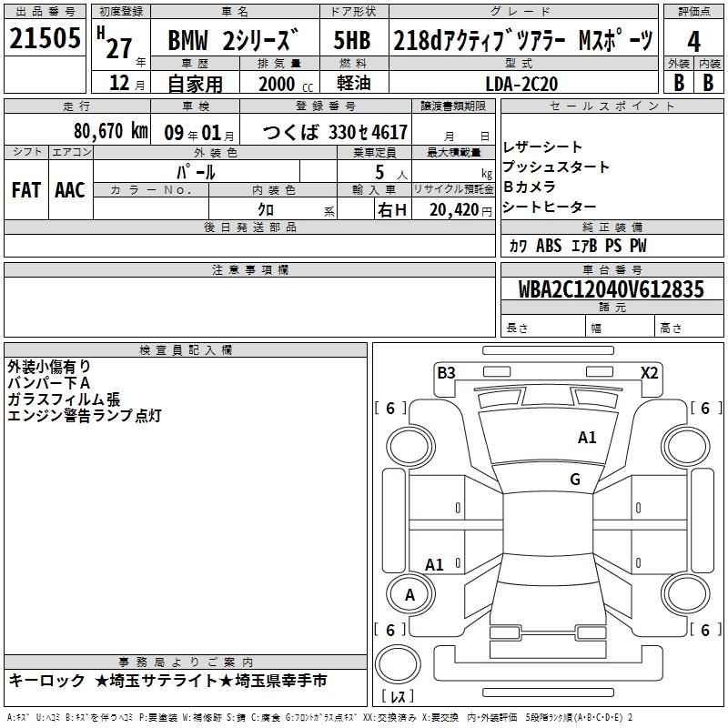Click the G mark on the windshield
The width and height of the screenshot is (728, 728).
point(575,480)
